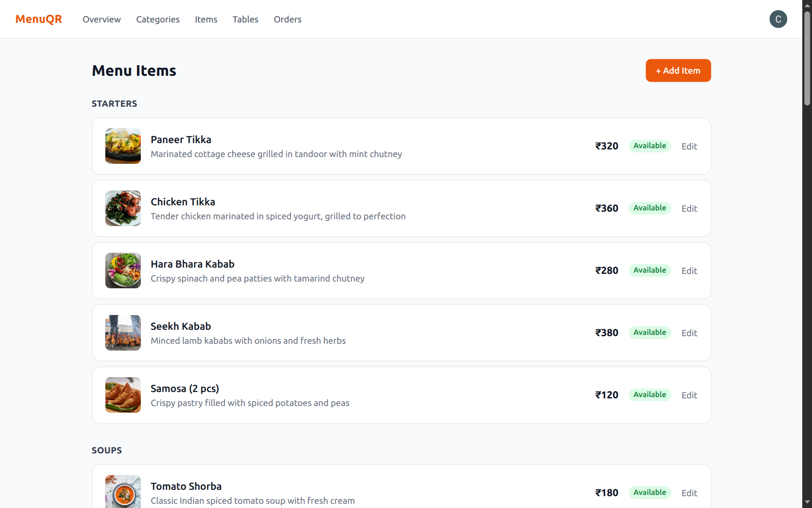812x508 pixels.
Task: Click the tamarind chutney description text
Action: coord(258,279)
